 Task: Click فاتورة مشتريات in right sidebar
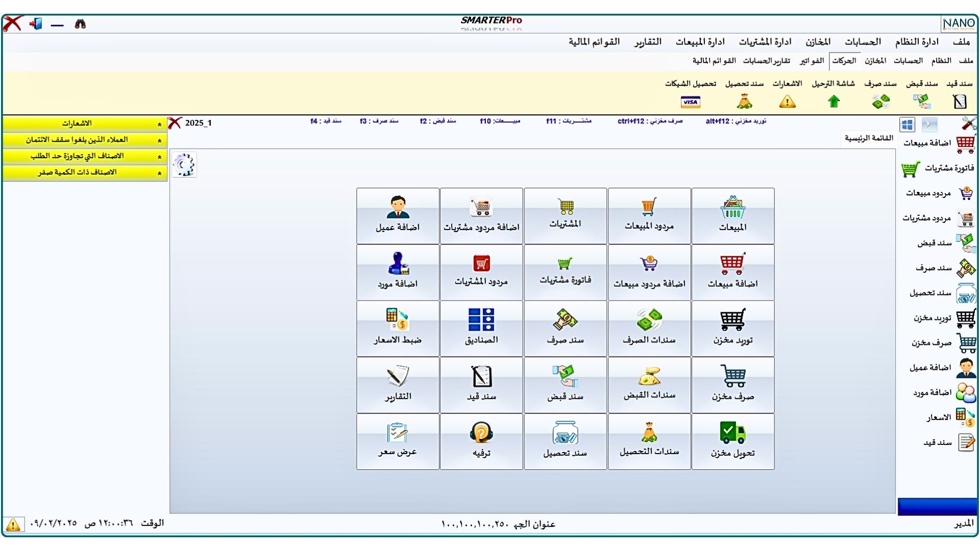939,168
